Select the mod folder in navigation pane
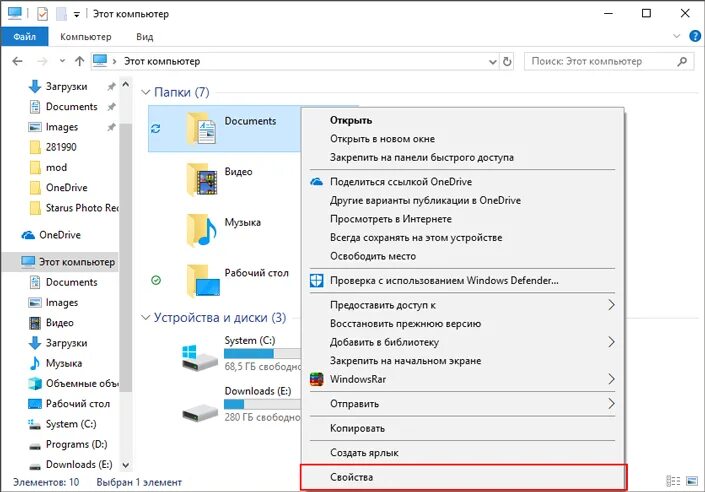The height and width of the screenshot is (492, 705). tap(56, 167)
